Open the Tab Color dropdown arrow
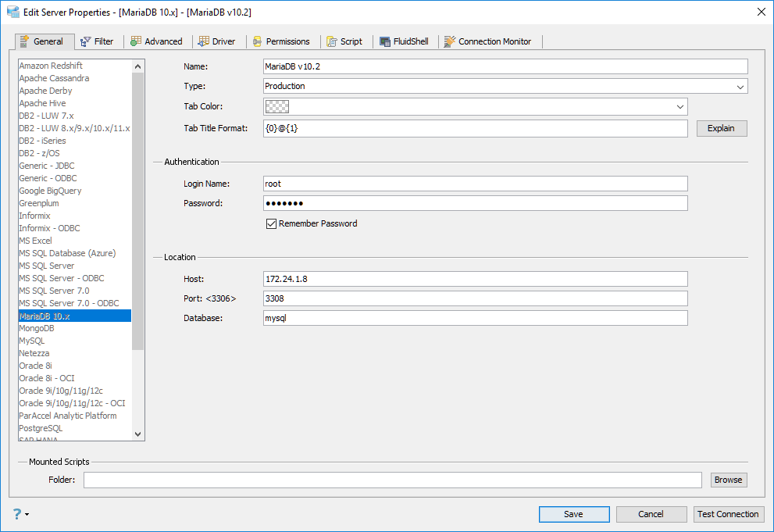 point(679,106)
